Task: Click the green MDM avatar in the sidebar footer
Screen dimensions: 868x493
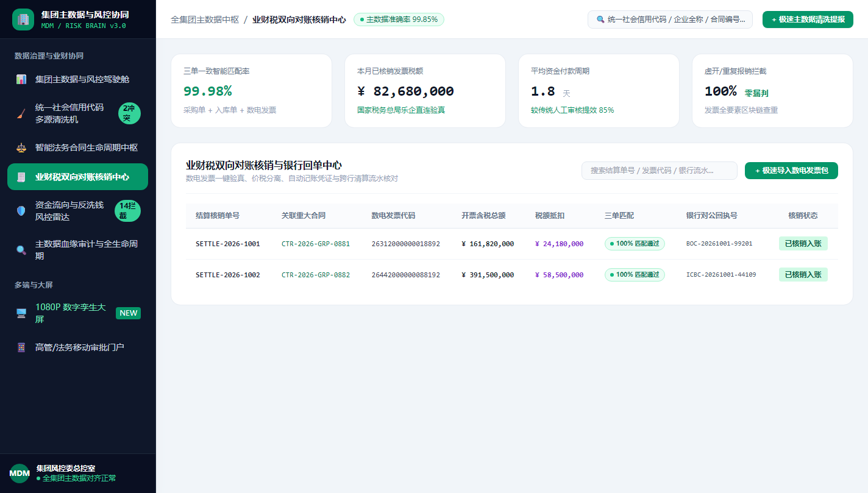Action: click(20, 473)
